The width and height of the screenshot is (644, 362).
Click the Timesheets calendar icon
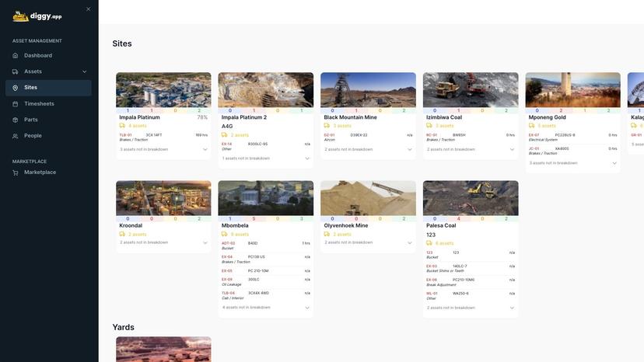16,104
